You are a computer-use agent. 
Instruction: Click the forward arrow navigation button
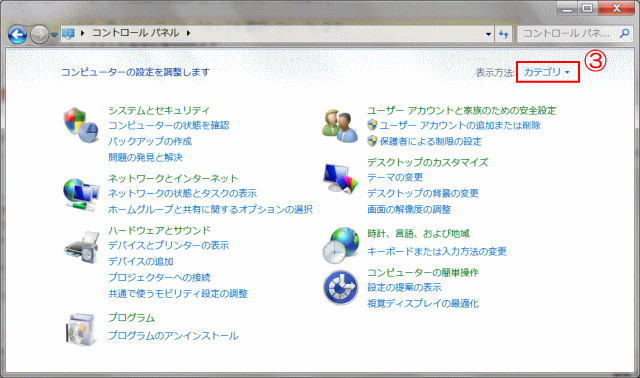[39, 35]
